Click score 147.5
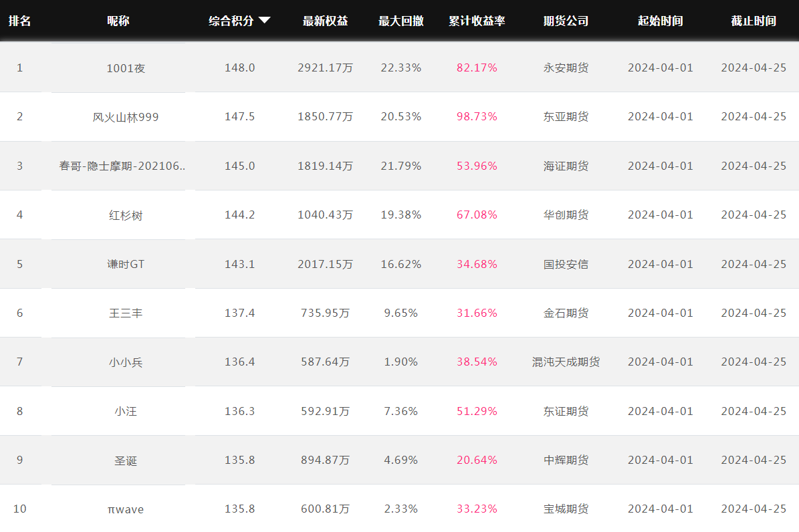Image resolution: width=799 pixels, height=532 pixels. coord(239,117)
